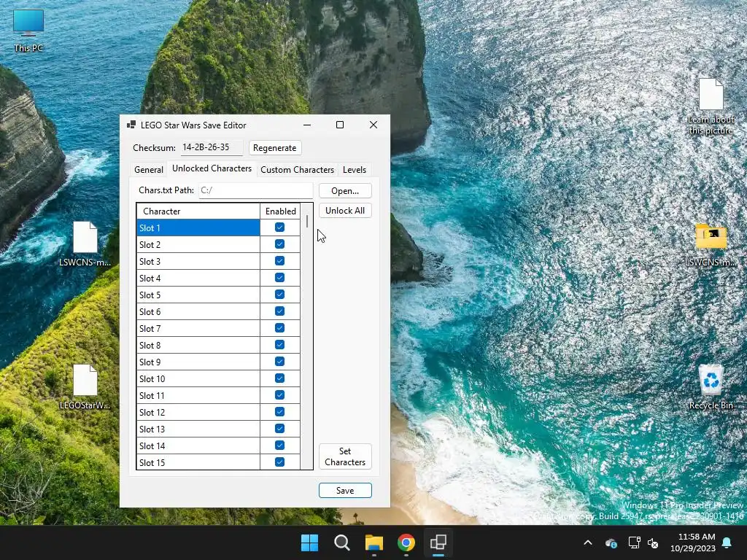
Task: Click the Set Characters button
Action: 345,456
